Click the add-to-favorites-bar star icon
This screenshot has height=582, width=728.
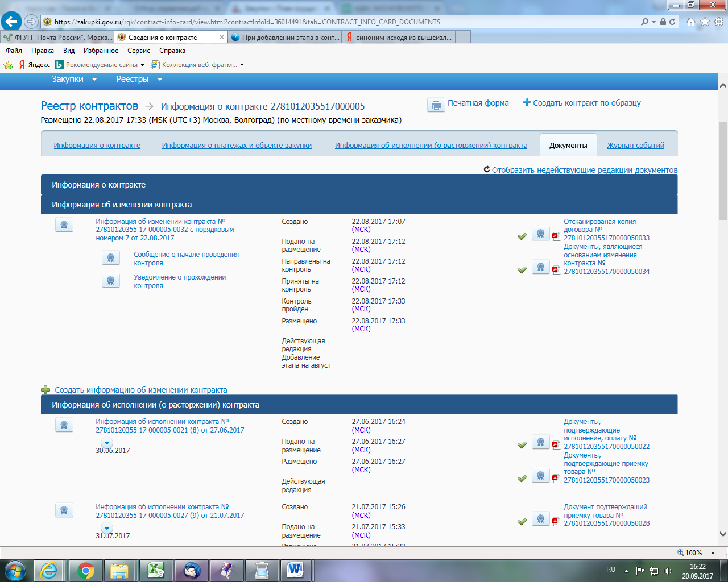pyautogui.click(x=8, y=65)
